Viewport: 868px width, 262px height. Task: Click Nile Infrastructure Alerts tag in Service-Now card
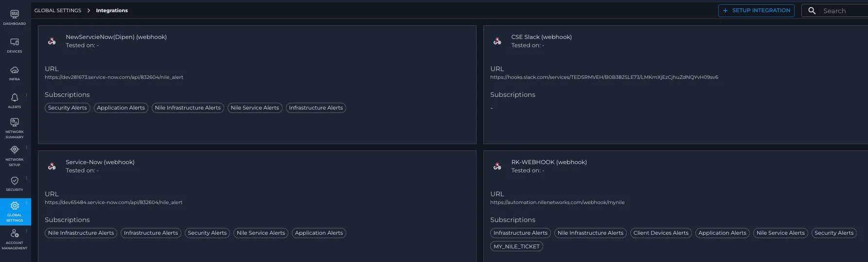click(x=81, y=233)
